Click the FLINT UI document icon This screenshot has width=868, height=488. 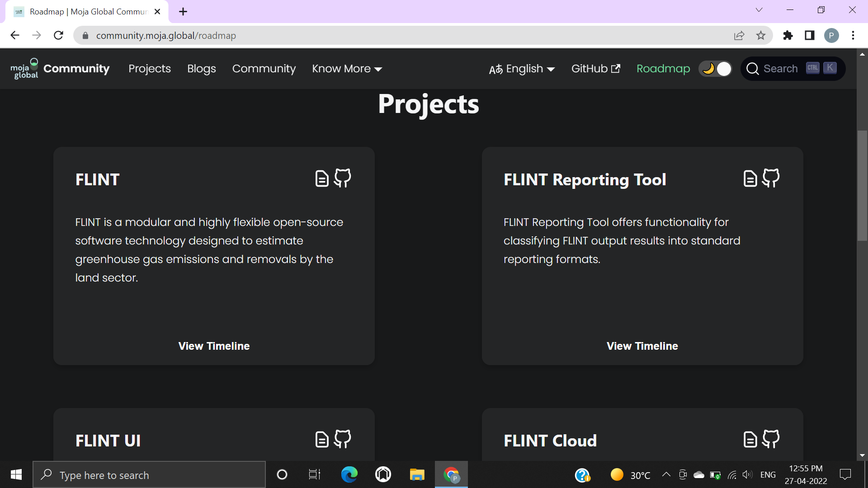pos(321,439)
